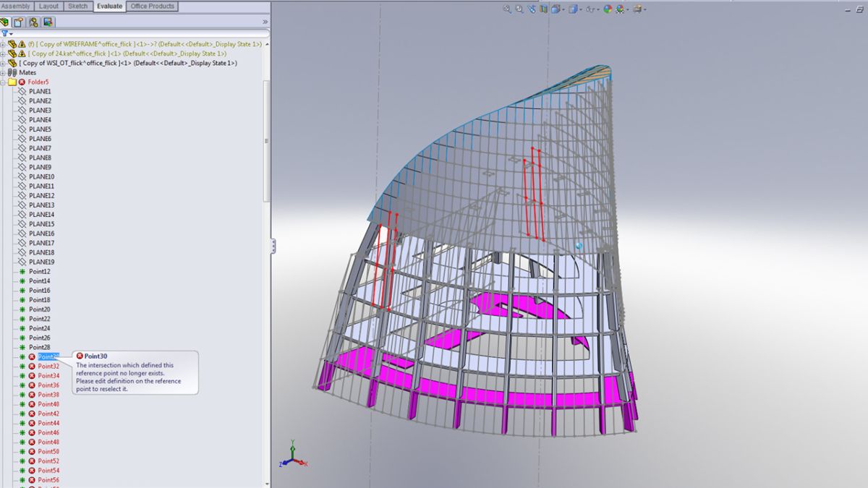Expand the Mates folder
The height and width of the screenshot is (488, 868).
[x=4, y=72]
